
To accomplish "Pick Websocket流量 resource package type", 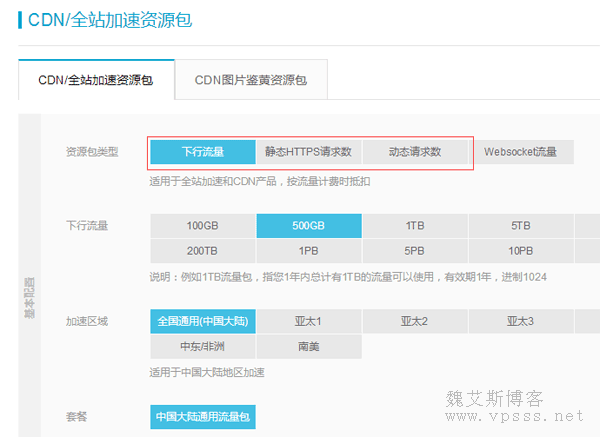I will pos(522,152).
